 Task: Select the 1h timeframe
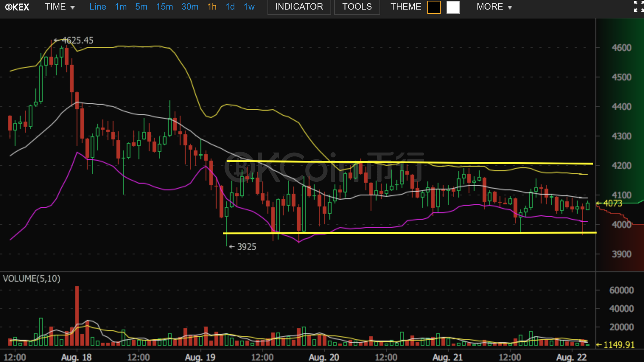(x=212, y=7)
